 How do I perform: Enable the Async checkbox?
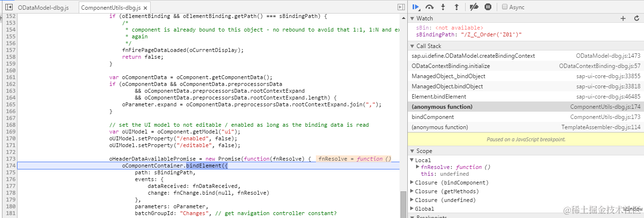(505, 7)
